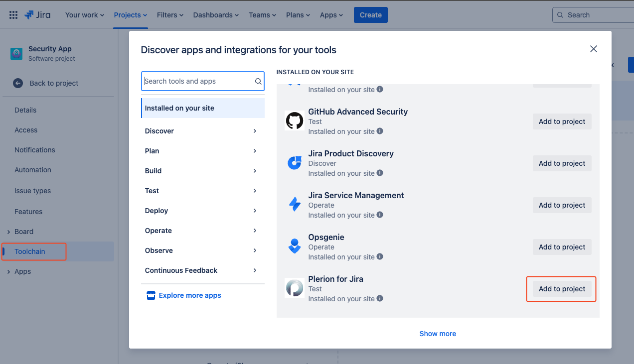
Task: Open the Plans dropdown
Action: coord(298,15)
